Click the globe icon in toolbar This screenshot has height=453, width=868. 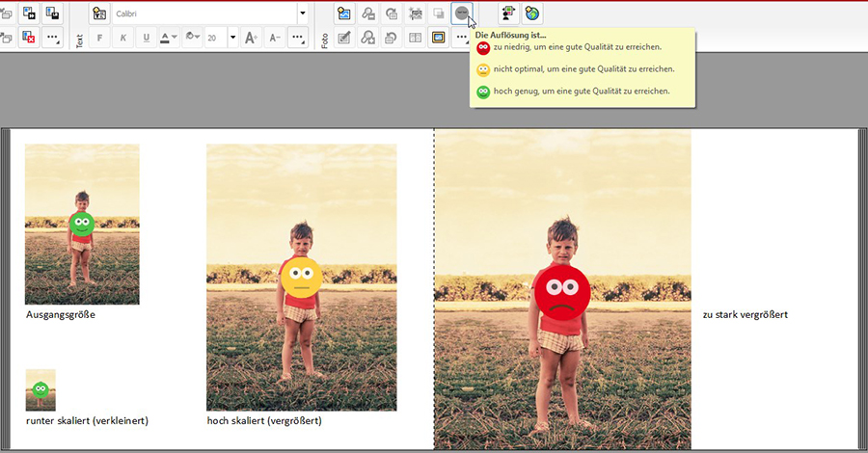(531, 13)
